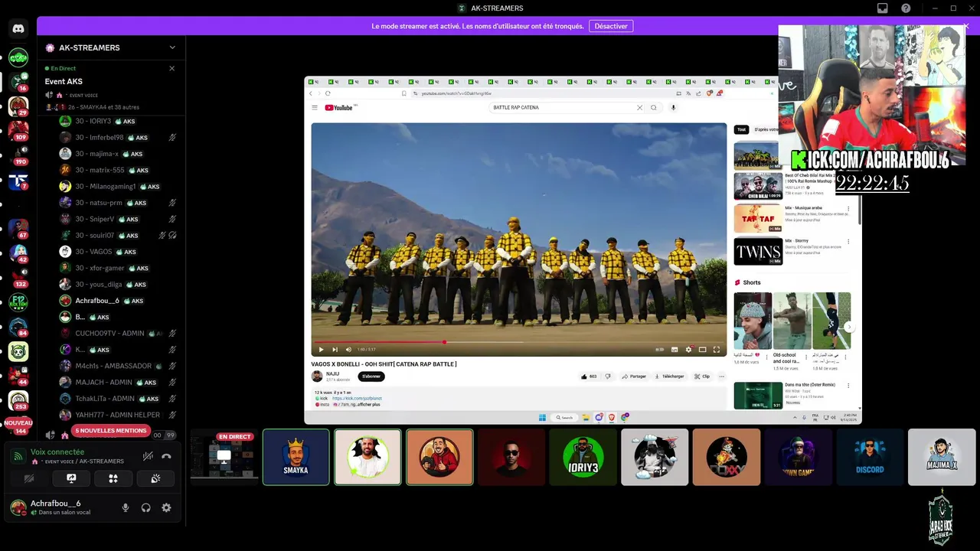Toggle YouTube autoplay switch

click(659, 350)
